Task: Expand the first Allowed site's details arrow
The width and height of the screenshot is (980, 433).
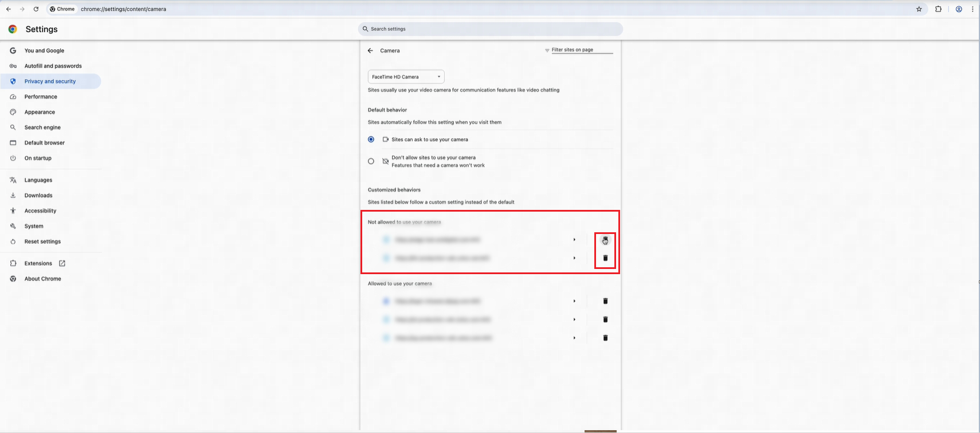Action: click(574, 301)
